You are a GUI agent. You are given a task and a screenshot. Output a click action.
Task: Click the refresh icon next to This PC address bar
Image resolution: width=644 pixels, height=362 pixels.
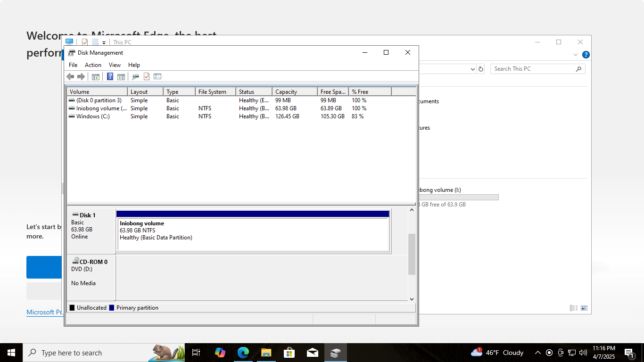[x=481, y=69]
